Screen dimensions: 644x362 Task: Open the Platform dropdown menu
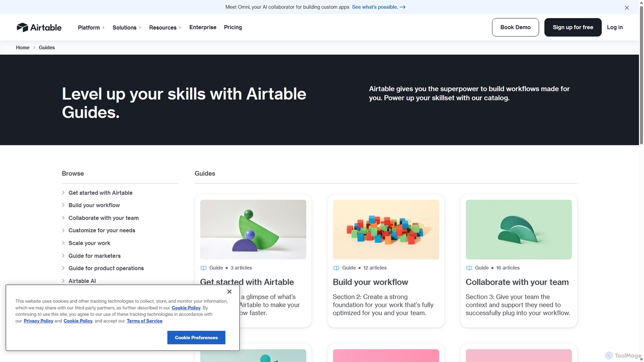(x=91, y=28)
